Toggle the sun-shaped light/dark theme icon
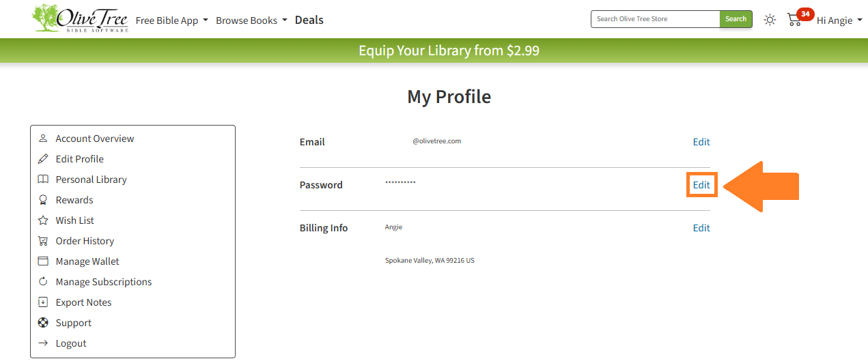Image resolution: width=868 pixels, height=361 pixels. coord(770,20)
